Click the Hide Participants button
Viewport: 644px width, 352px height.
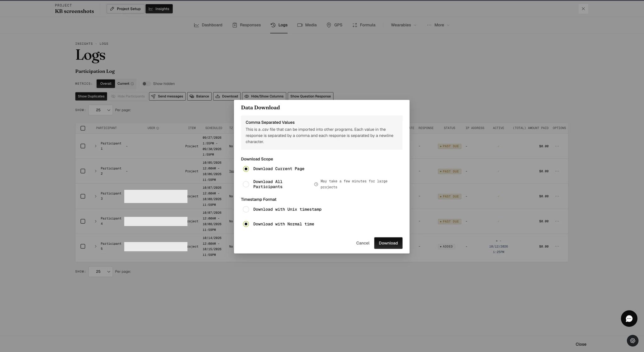(x=128, y=96)
